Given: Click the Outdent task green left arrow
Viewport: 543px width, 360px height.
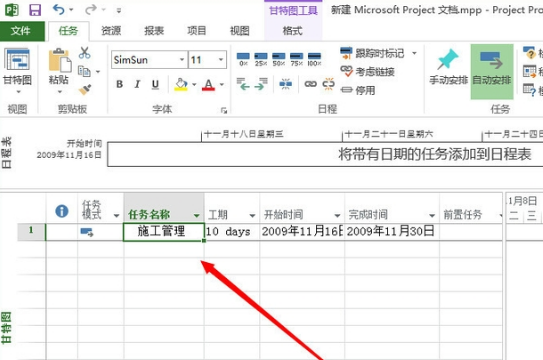Looking at the screenshot, I should coord(243,84).
